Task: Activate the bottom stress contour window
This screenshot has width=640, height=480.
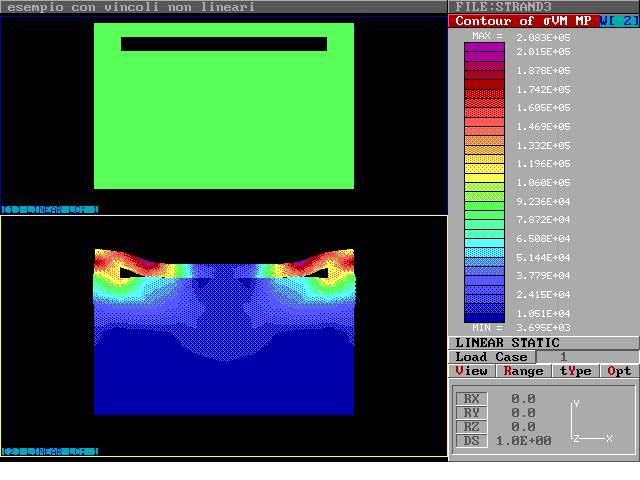Action: point(224,335)
